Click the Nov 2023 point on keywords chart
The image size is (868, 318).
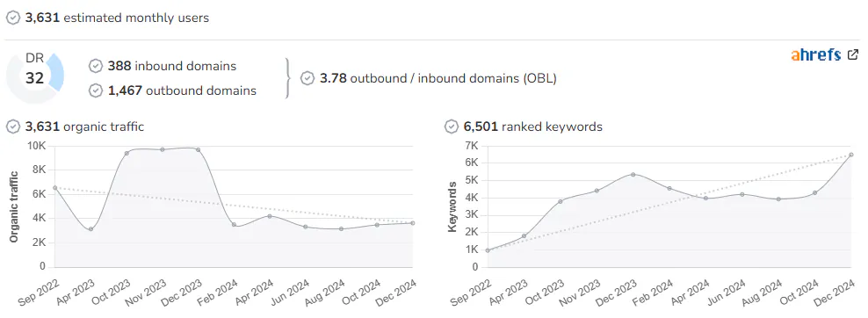pos(597,191)
